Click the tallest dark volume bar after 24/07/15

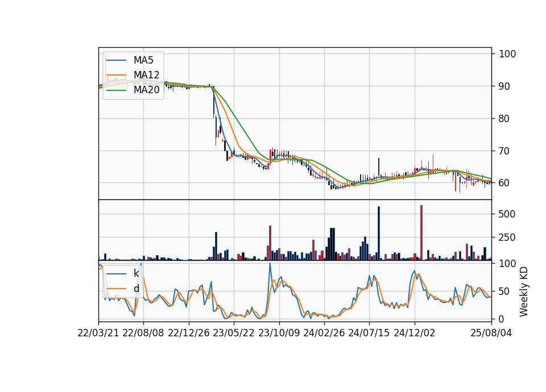pyautogui.click(x=379, y=233)
